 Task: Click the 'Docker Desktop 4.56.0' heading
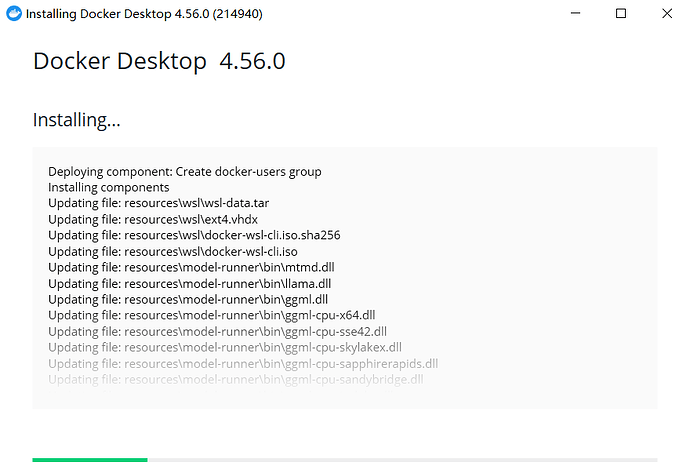(x=159, y=61)
